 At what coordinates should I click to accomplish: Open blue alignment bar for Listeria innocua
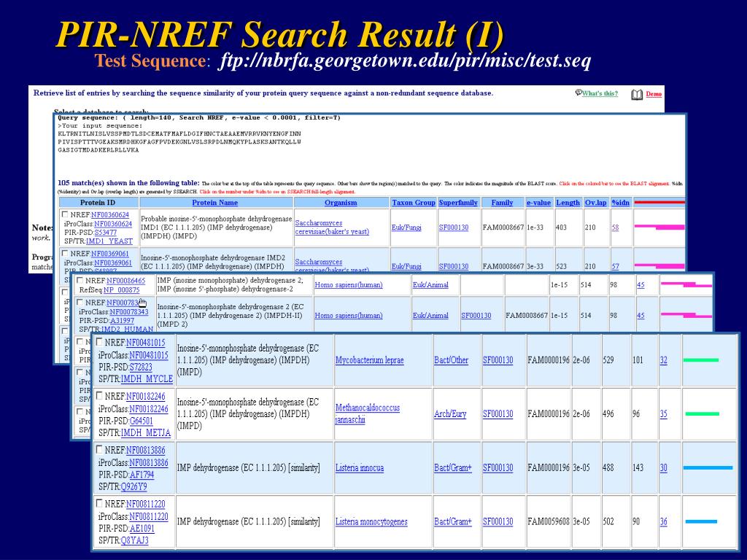coord(708,467)
